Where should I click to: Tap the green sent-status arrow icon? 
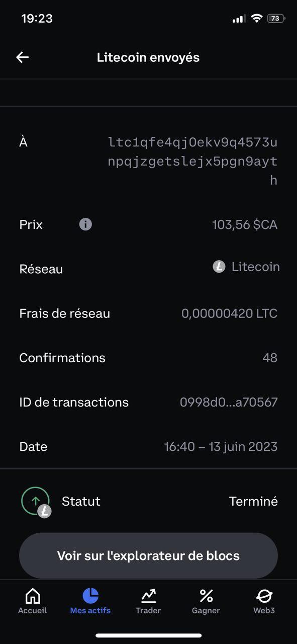36,501
